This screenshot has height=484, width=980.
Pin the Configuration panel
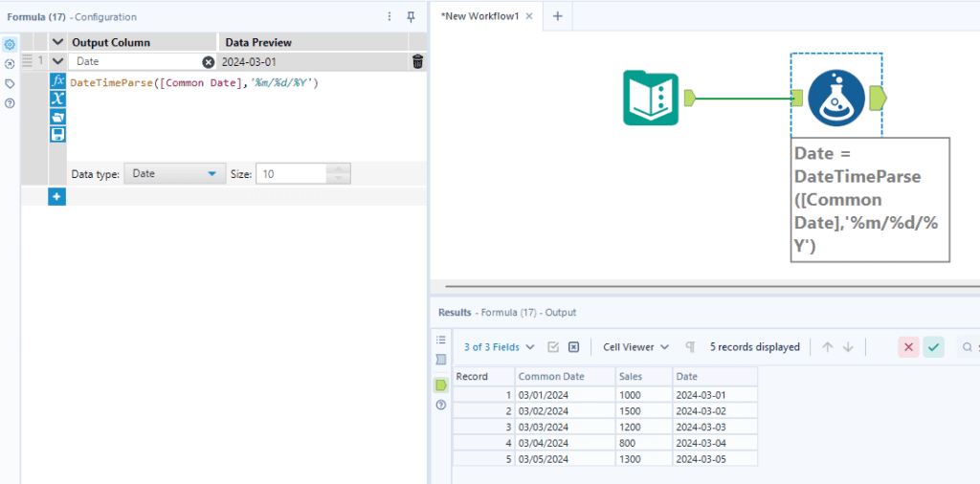(411, 16)
